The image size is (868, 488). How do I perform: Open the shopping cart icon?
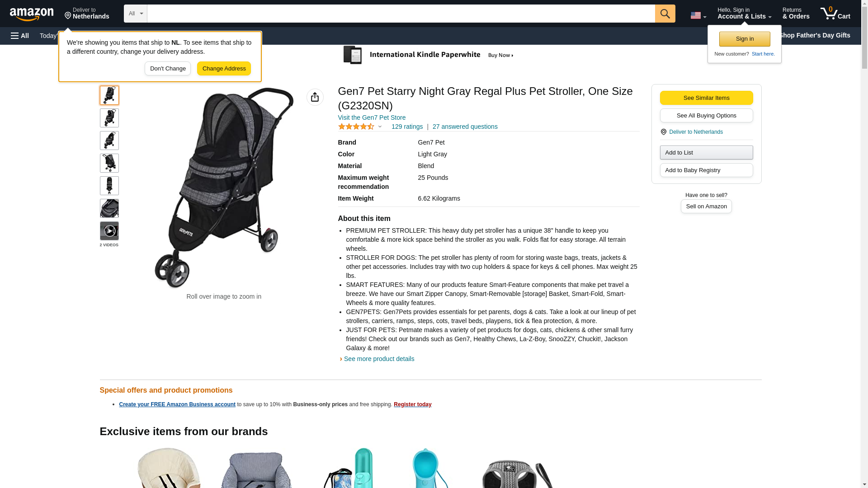tap(835, 13)
